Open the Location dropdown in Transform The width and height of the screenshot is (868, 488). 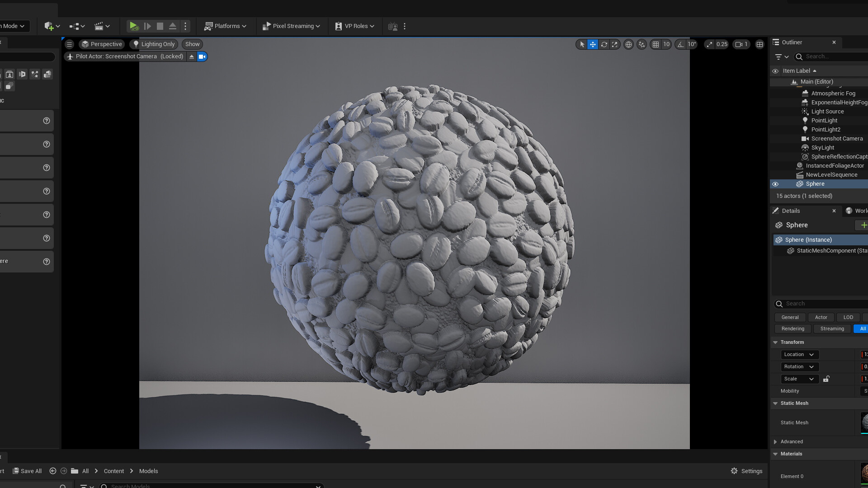point(799,354)
